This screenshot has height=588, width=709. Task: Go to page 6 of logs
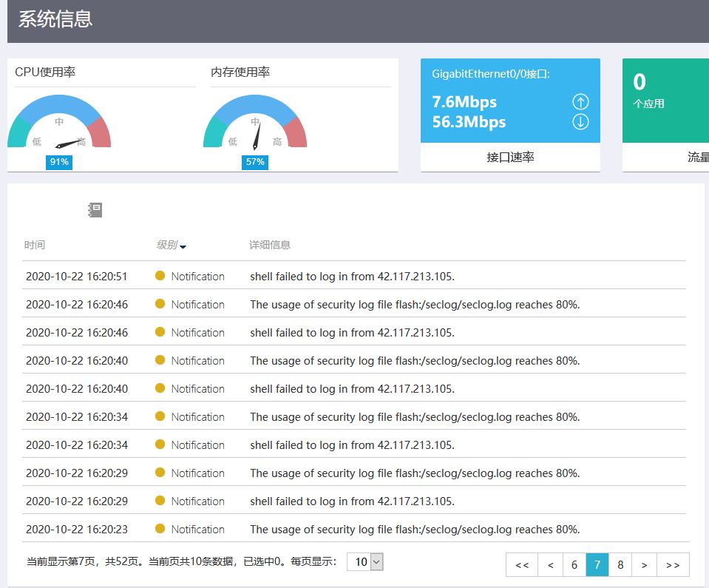574,564
